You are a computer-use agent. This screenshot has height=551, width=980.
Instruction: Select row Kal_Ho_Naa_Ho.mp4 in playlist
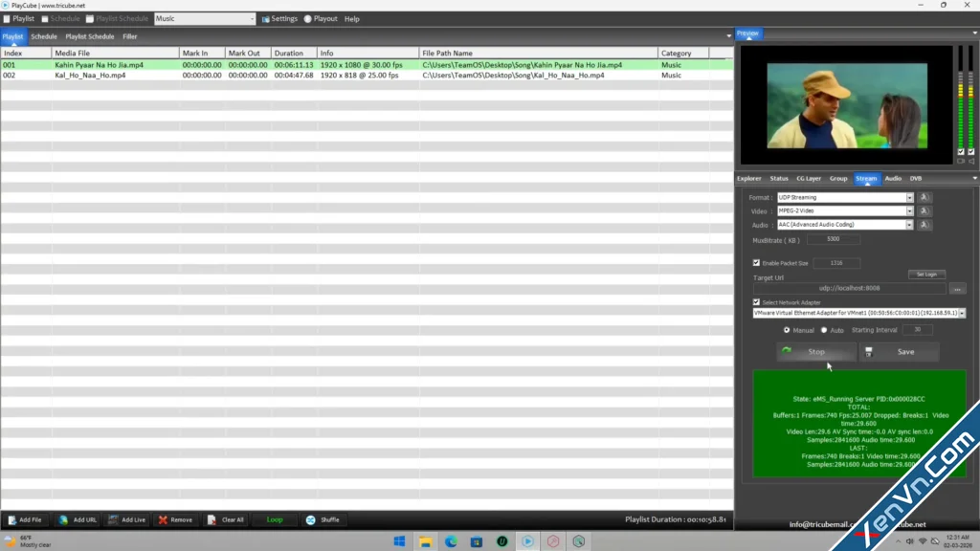click(367, 75)
